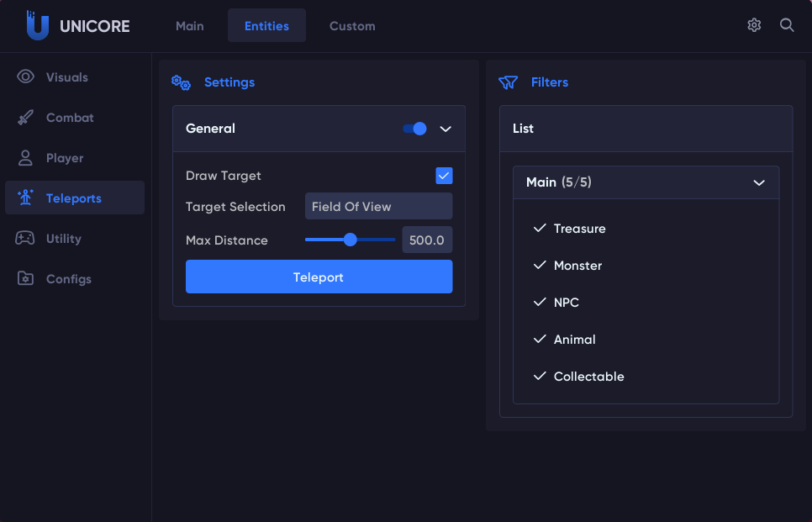812x522 pixels.
Task: Click the Max Distance value field
Action: point(427,240)
